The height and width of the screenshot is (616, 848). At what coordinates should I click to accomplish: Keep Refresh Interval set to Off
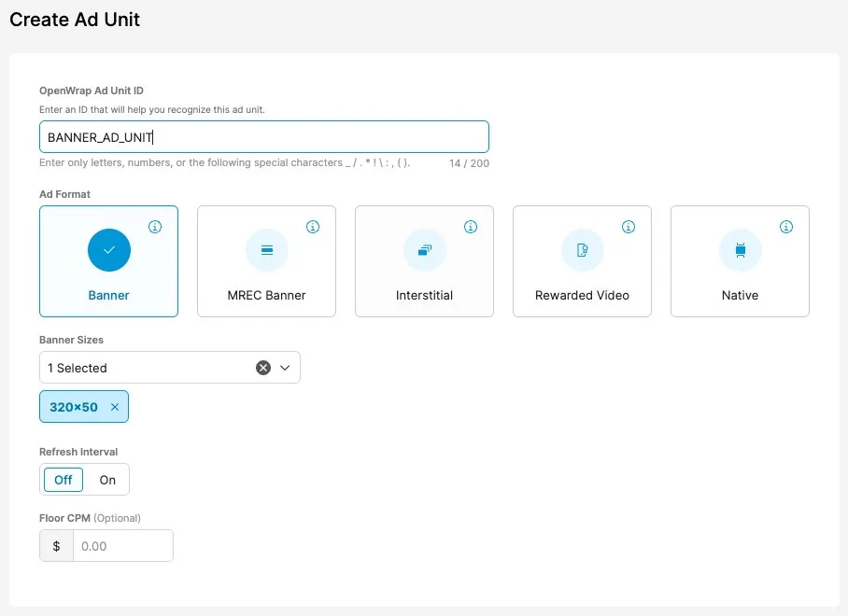pyautogui.click(x=62, y=479)
